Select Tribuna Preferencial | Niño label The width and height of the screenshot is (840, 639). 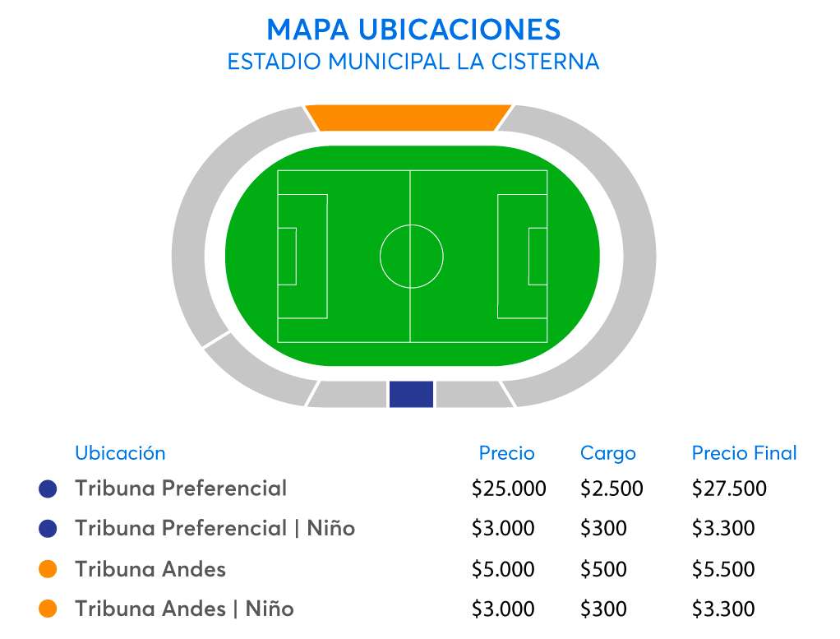tap(215, 528)
